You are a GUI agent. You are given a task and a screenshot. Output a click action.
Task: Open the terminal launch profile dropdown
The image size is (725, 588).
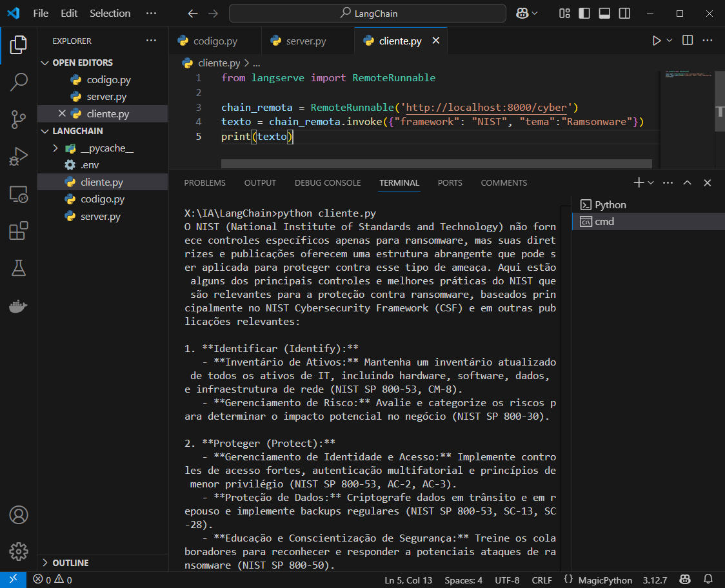coord(651,182)
